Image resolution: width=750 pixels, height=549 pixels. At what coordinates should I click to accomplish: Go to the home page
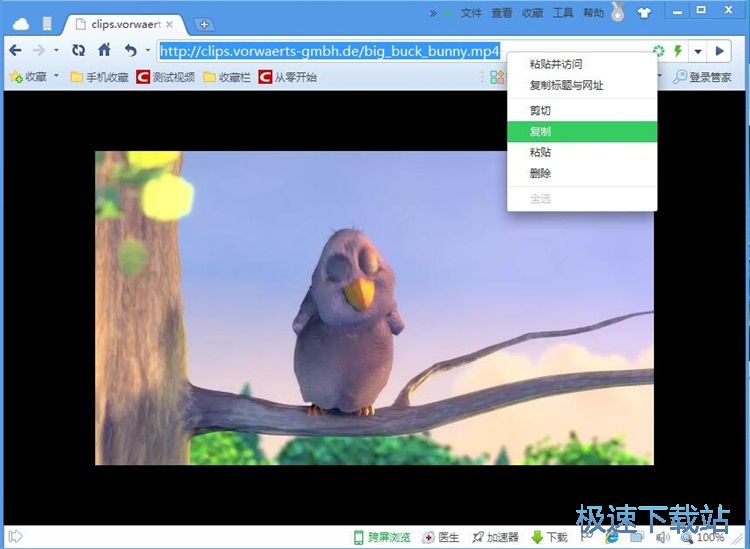point(104,50)
